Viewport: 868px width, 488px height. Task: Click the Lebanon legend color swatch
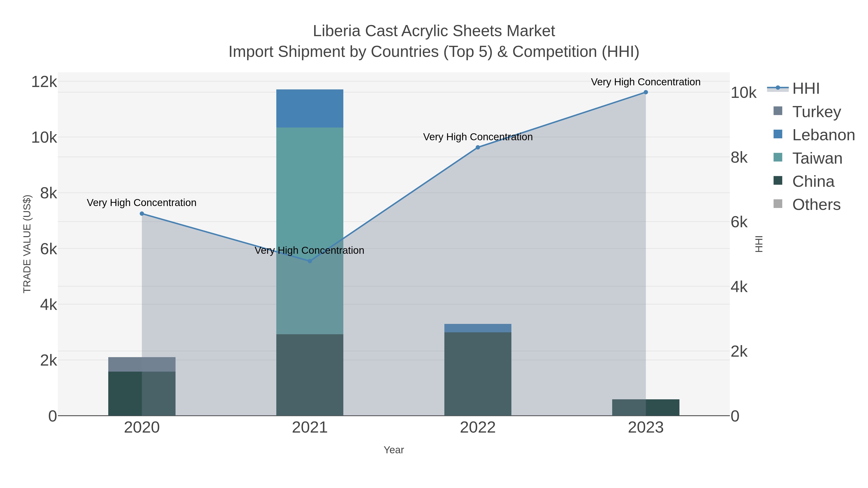[x=778, y=134]
